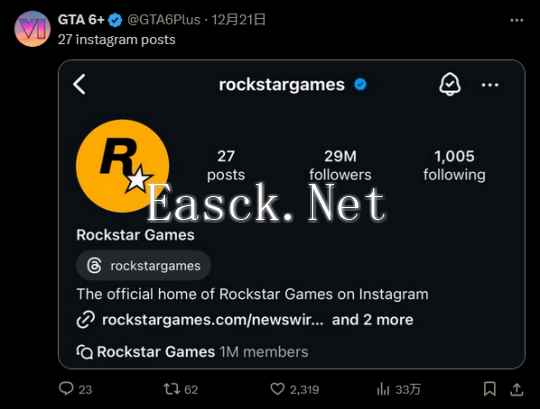Toggle the notification bell on rockstargames profile
Image resolution: width=540 pixels, height=409 pixels.
point(449,84)
